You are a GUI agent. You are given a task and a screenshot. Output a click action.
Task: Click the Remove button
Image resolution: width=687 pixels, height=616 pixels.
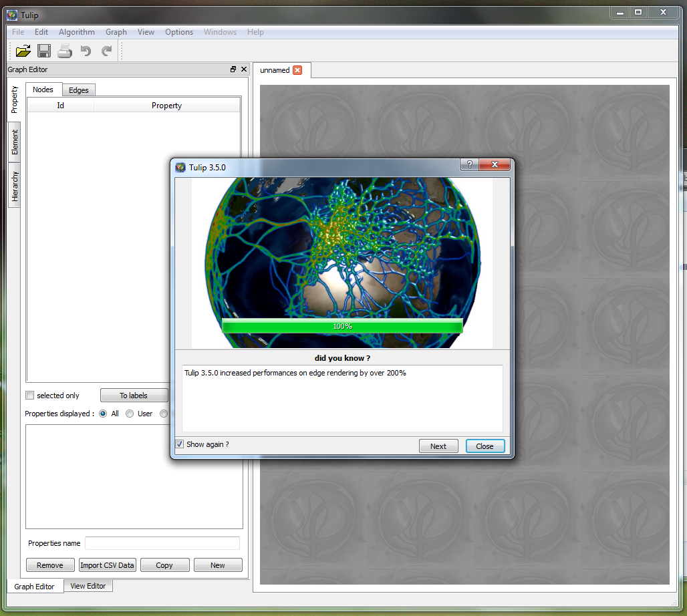(x=50, y=565)
